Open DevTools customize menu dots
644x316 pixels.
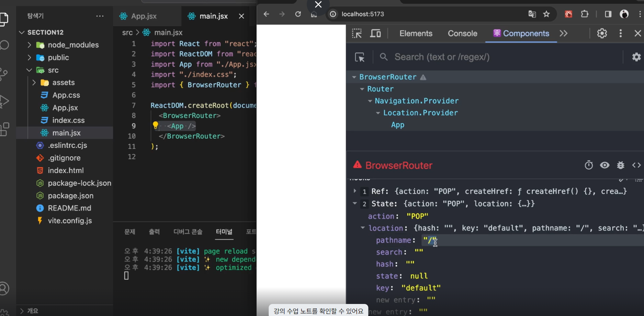tap(620, 33)
